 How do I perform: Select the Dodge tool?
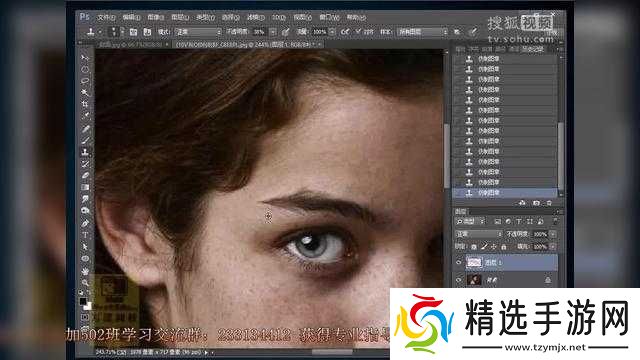click(x=85, y=211)
